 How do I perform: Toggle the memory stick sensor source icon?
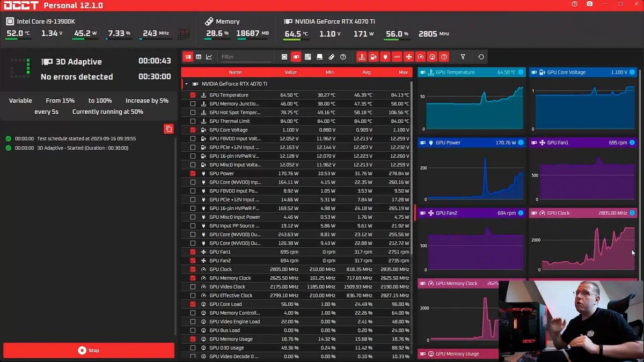[x=332, y=57]
